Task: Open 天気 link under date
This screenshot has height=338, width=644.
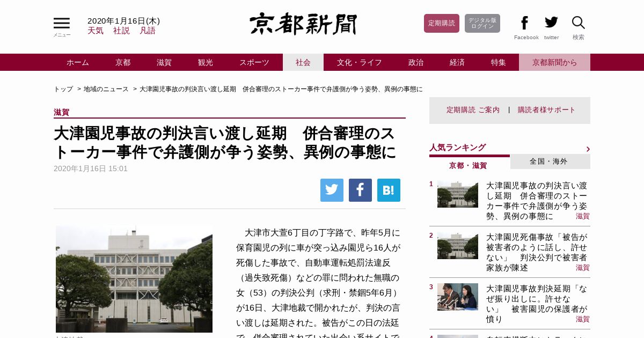Action: tap(96, 31)
